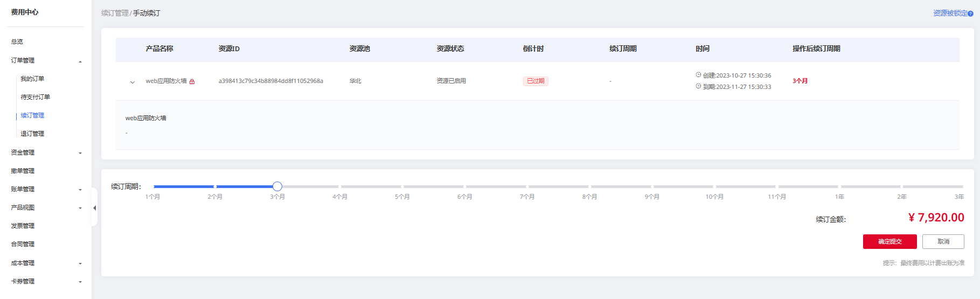This screenshot has width=980, height=299.
Task: Set renewal period to 11个月
Action: (x=777, y=197)
